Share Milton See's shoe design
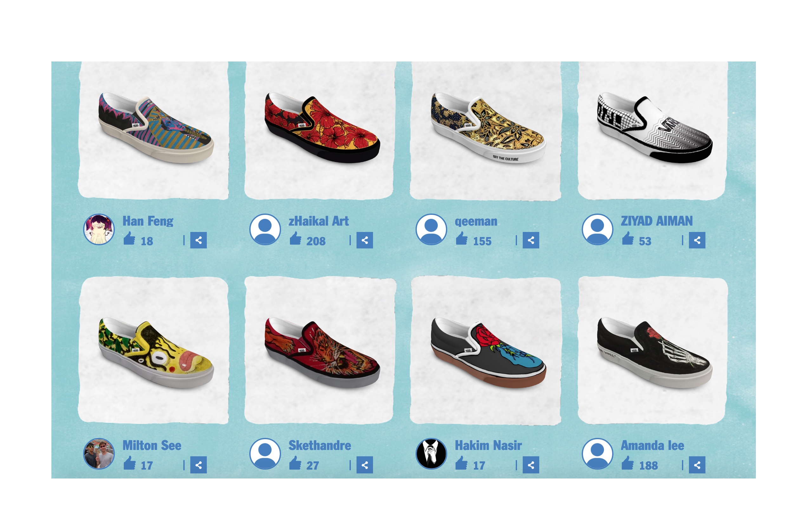This screenshot has height=507, width=812. click(x=198, y=465)
